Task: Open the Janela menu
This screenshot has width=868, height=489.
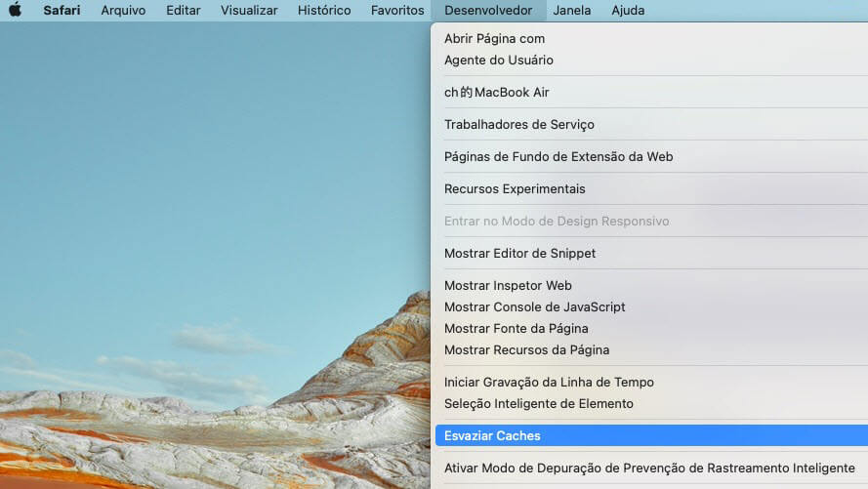Action: (572, 10)
